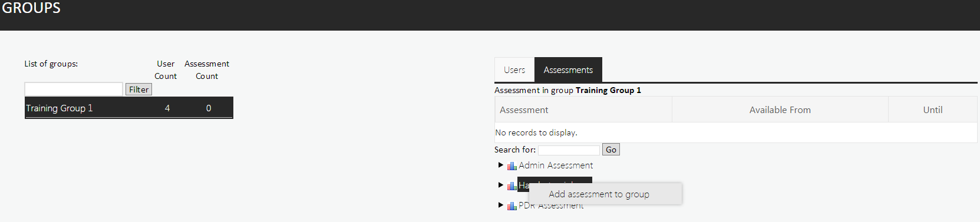The image size is (980, 222).
Task: Sort by the Until column header
Action: (x=933, y=110)
